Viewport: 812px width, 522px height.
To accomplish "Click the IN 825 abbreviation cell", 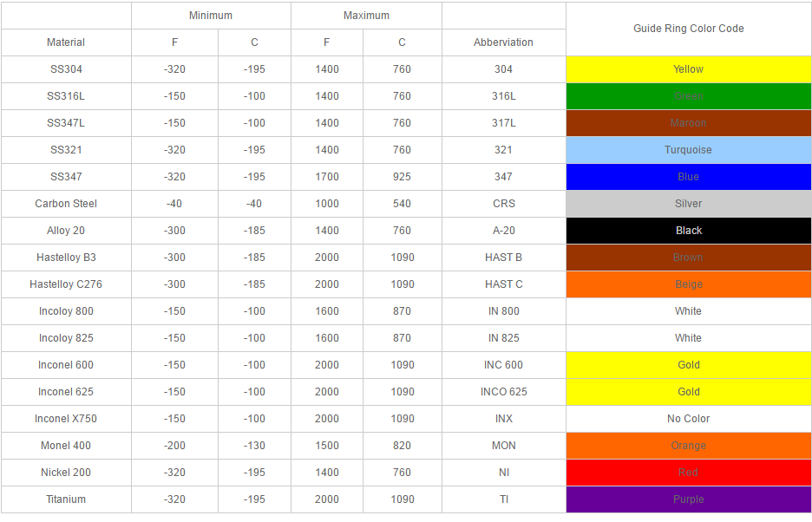I will point(503,338).
